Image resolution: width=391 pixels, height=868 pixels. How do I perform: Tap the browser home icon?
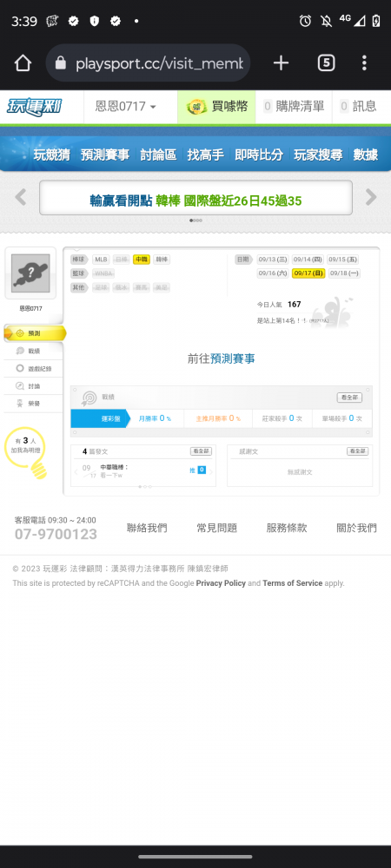[23, 63]
